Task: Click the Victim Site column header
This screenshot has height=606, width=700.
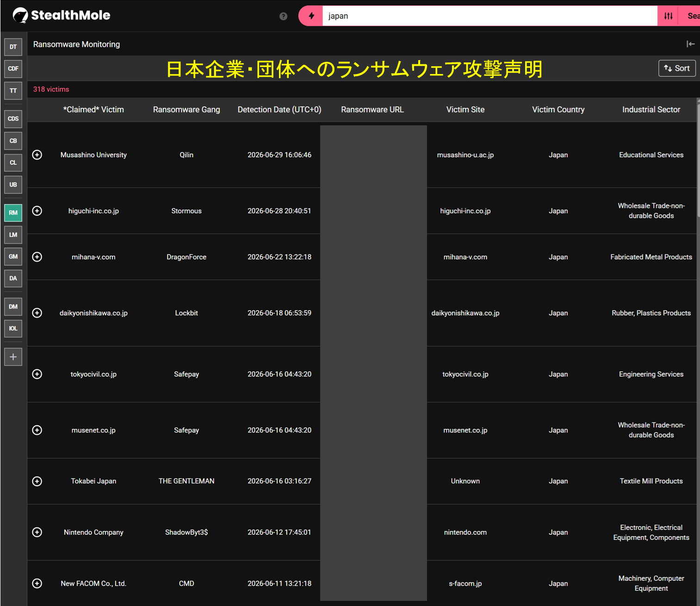Action: click(x=465, y=110)
